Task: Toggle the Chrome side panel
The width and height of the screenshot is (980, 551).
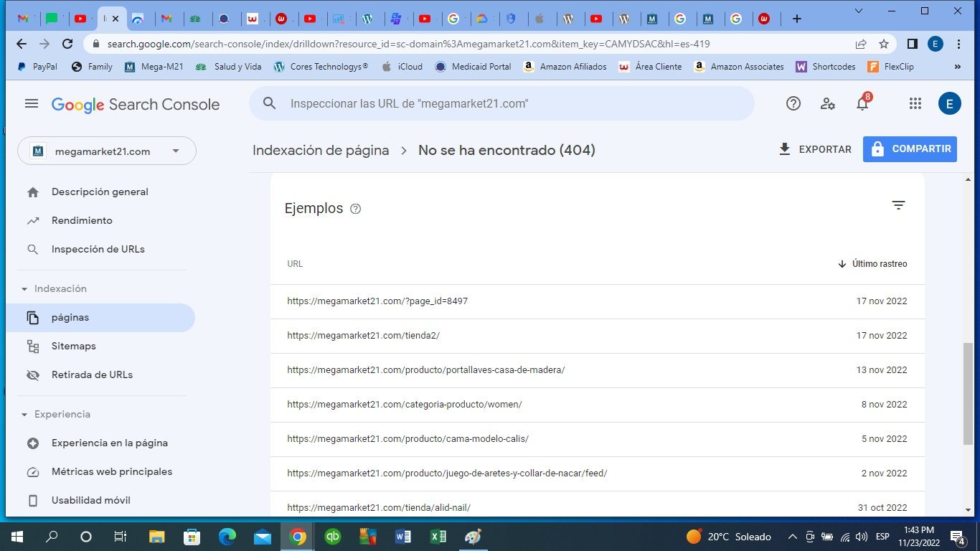Action: [912, 44]
